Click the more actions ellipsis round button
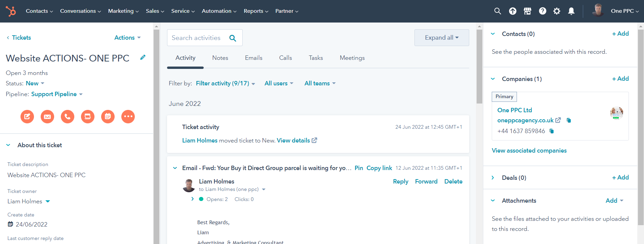Screen dimensions: 644x244 tap(128, 117)
